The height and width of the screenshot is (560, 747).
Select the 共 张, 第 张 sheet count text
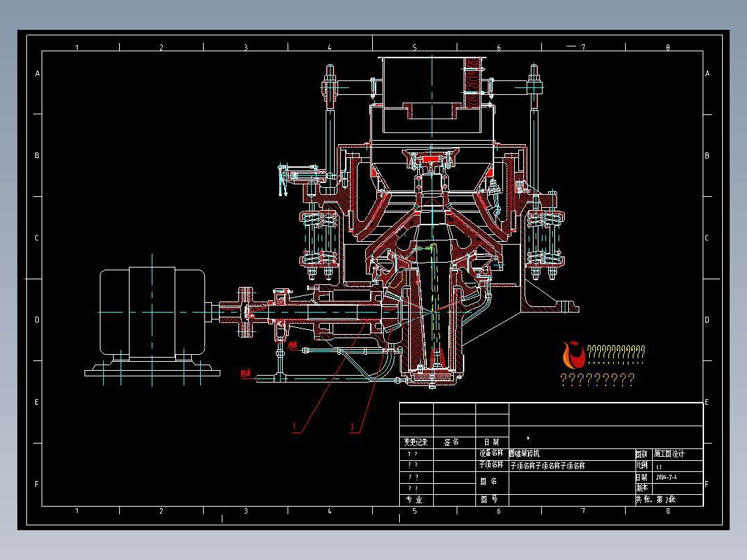click(x=656, y=500)
